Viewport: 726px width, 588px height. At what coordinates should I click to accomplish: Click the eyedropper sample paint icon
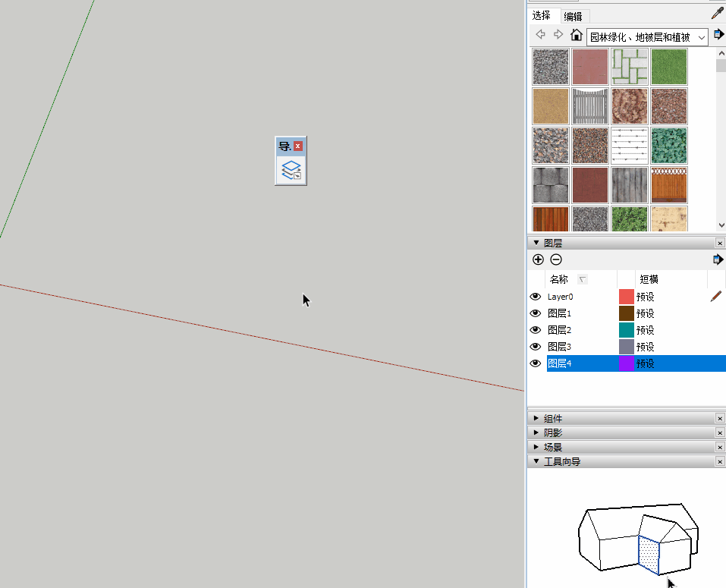[x=717, y=13]
